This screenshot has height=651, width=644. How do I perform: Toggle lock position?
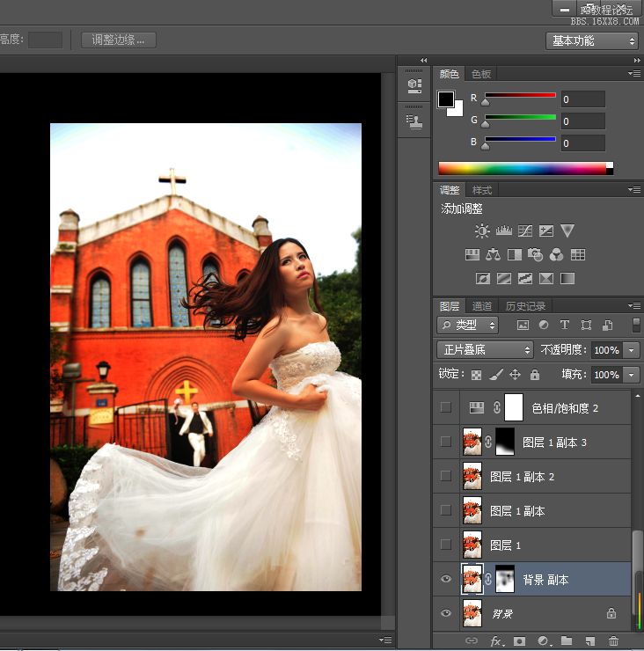[x=515, y=375]
